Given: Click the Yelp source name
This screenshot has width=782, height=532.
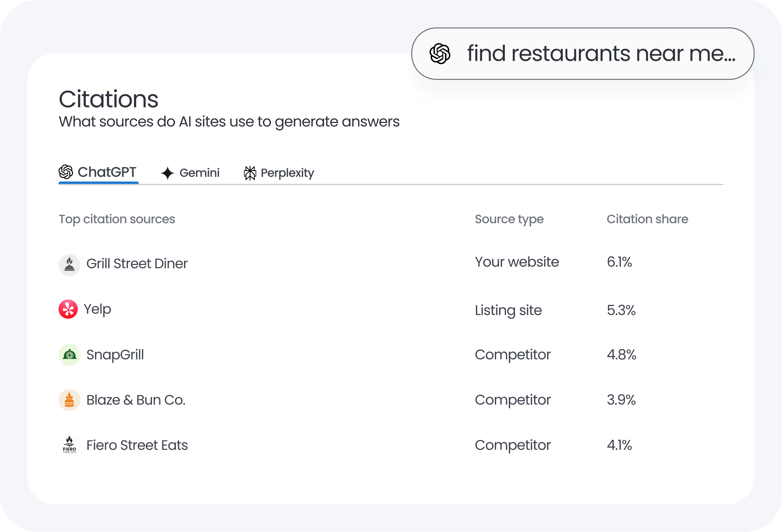Looking at the screenshot, I should pyautogui.click(x=97, y=309).
